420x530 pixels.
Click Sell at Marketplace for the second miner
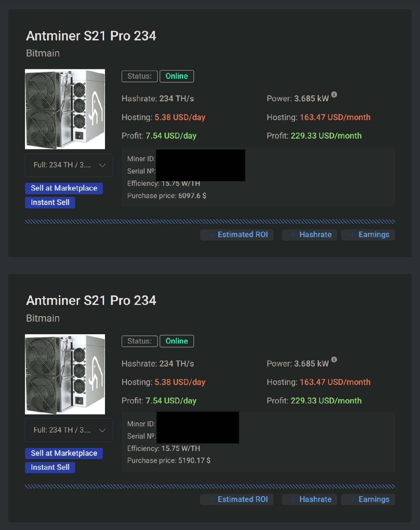coord(64,453)
